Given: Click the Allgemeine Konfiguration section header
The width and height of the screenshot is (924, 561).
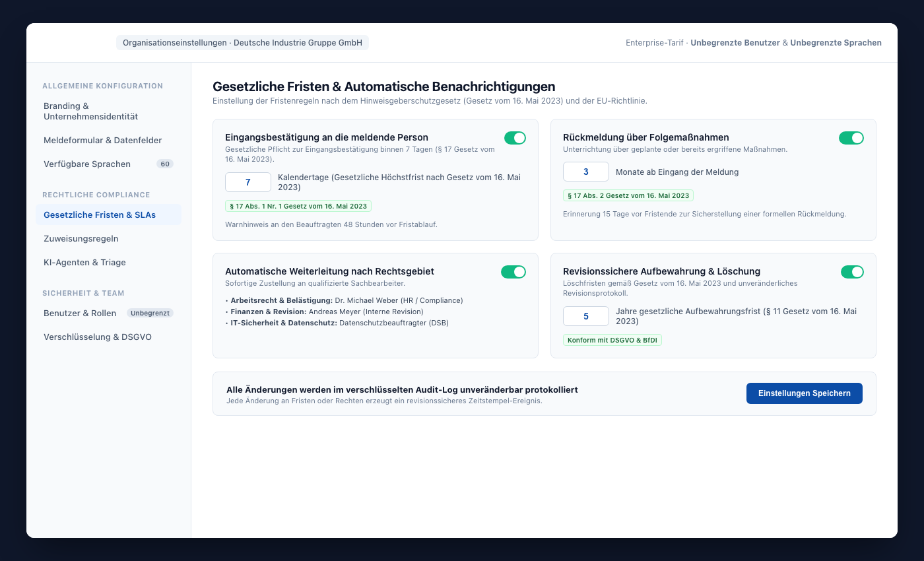Looking at the screenshot, I should [x=102, y=86].
